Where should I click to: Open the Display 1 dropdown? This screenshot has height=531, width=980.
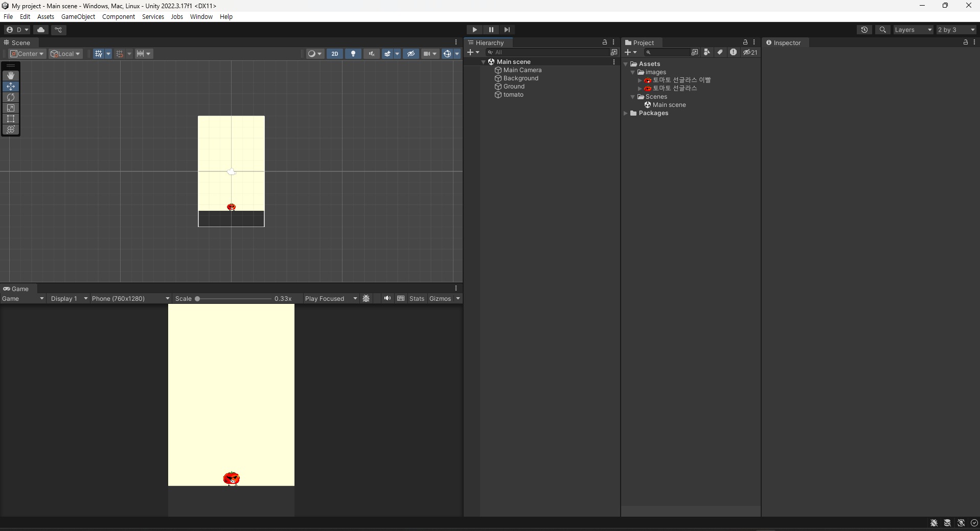click(x=69, y=299)
